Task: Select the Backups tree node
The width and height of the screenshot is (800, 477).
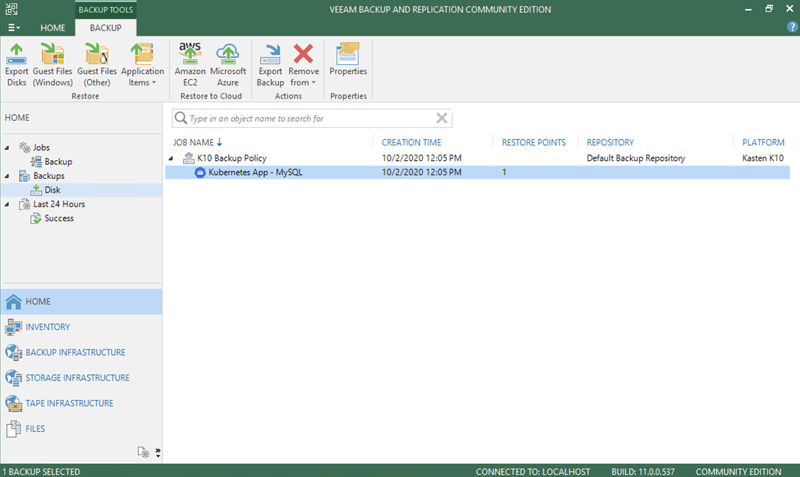Action: [x=48, y=176]
